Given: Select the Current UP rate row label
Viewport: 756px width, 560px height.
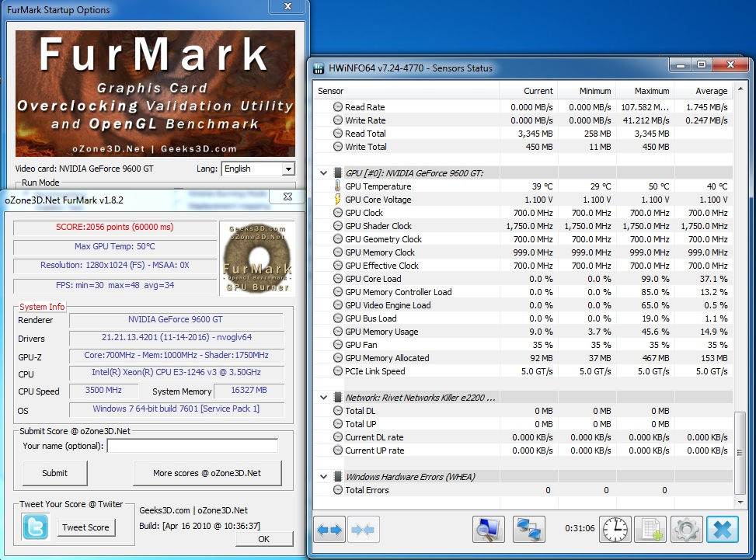Looking at the screenshot, I should point(375,450).
